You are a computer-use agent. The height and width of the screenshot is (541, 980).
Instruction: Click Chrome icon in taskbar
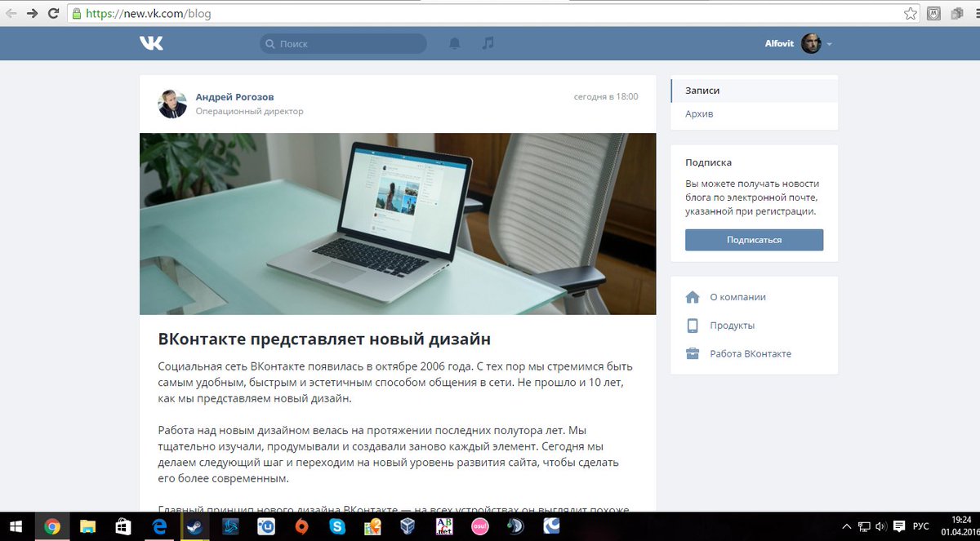click(x=51, y=526)
